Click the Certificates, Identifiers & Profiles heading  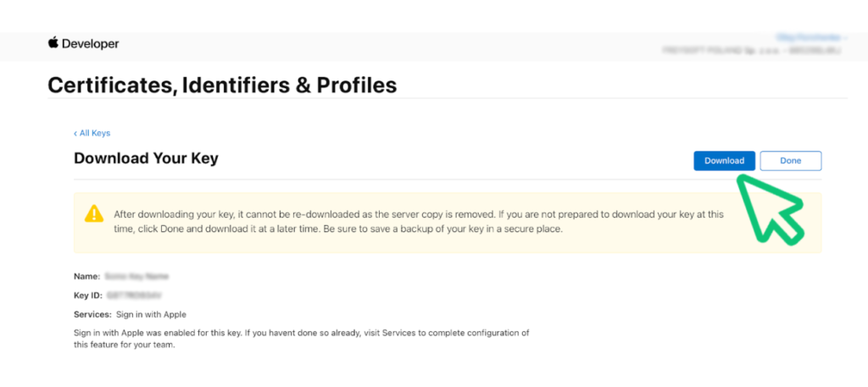coord(222,86)
